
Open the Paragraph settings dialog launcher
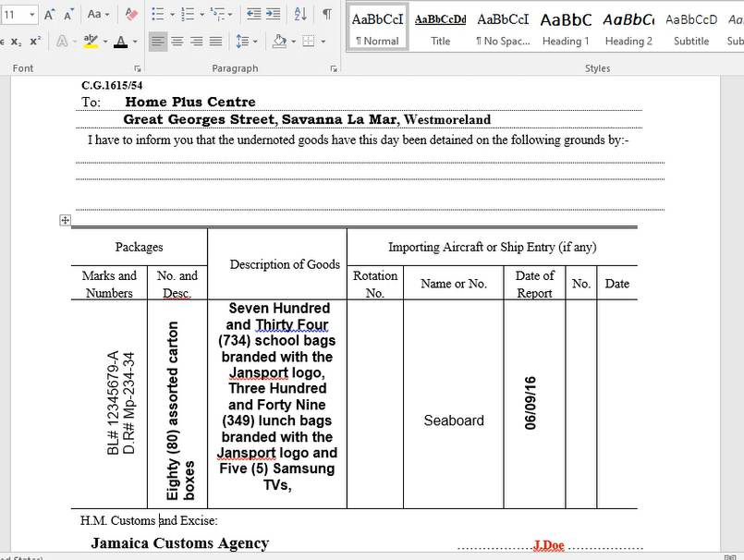333,69
